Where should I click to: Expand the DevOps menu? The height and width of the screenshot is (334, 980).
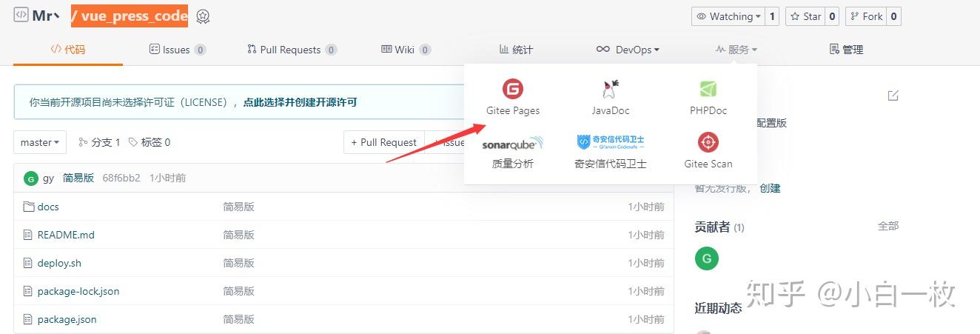click(628, 50)
